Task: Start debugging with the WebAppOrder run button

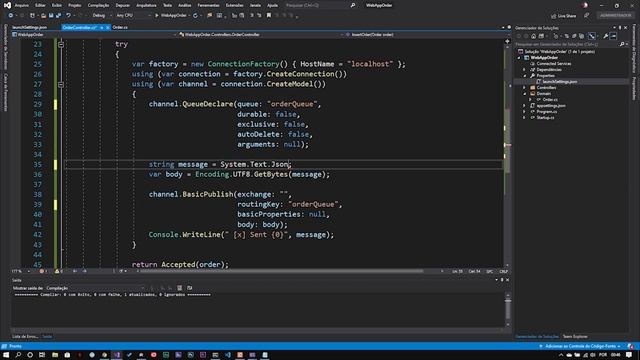Action: (171, 16)
